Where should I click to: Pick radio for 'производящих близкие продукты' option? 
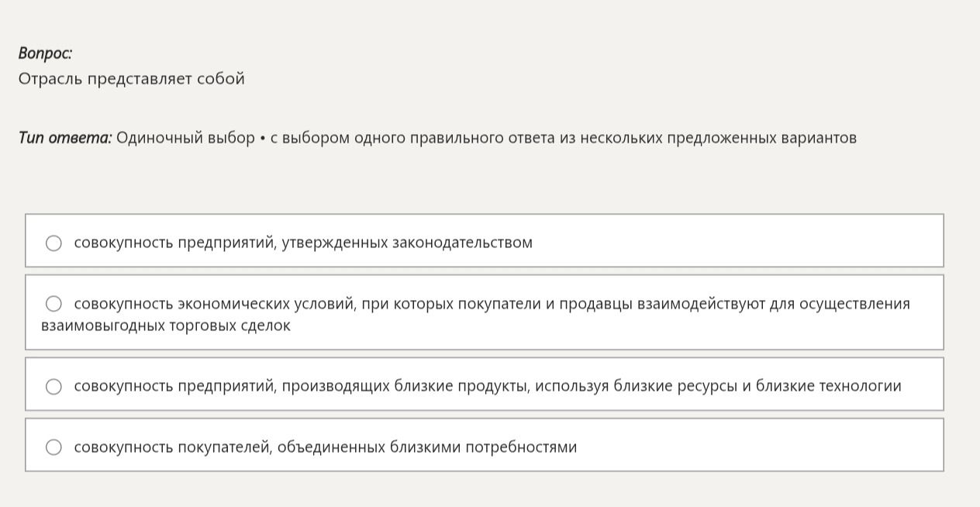click(53, 387)
